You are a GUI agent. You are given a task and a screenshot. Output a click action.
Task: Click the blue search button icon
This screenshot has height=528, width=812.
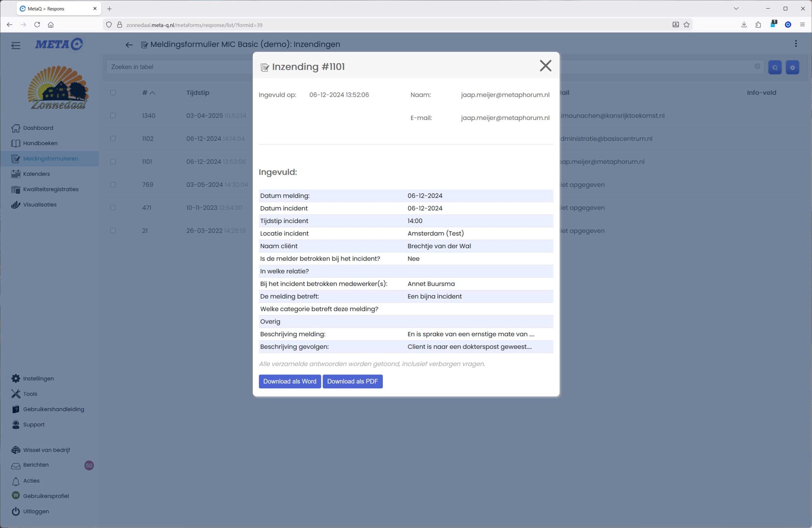click(x=775, y=68)
